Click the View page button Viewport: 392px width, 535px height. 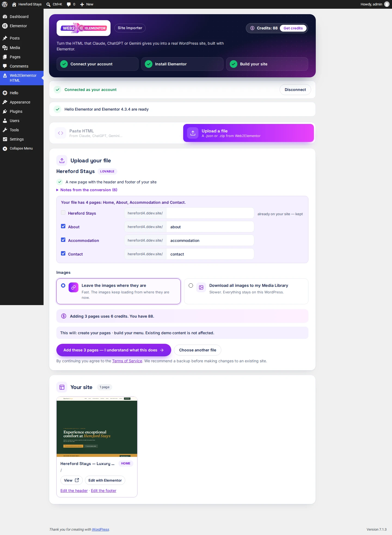click(71, 480)
